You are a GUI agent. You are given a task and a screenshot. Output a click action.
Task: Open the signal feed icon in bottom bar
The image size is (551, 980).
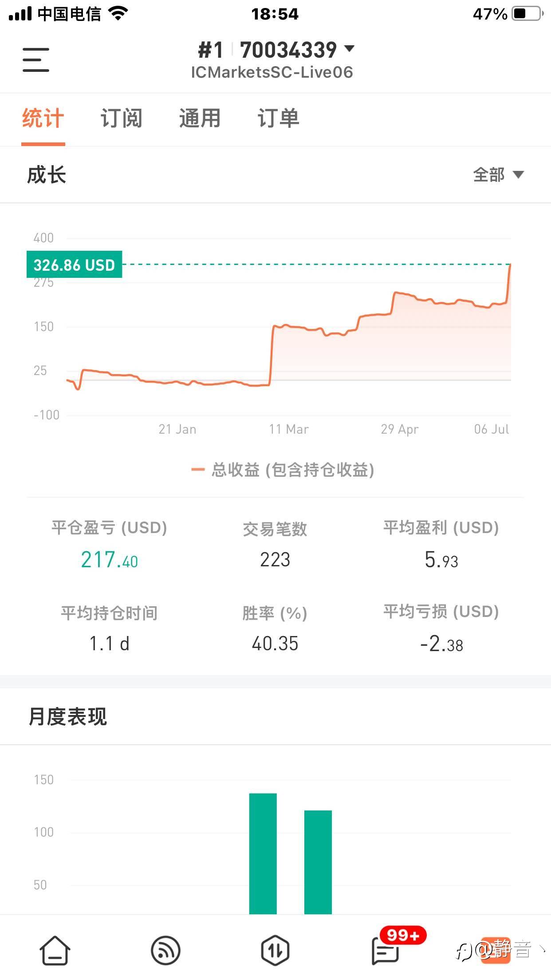click(165, 950)
